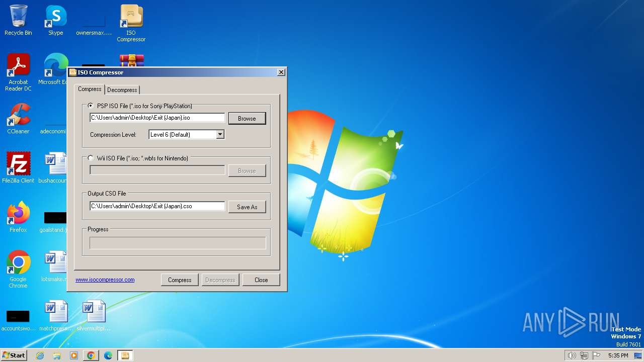
Task: Click the PSP ISO file path field
Action: point(157,118)
